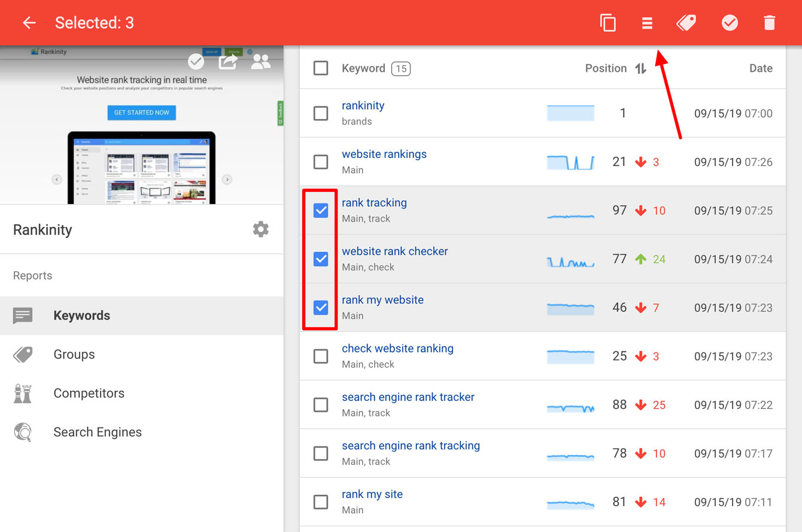The image size is (802, 532).
Task: Toggle the select-all keywords checkbox
Action: [x=321, y=68]
